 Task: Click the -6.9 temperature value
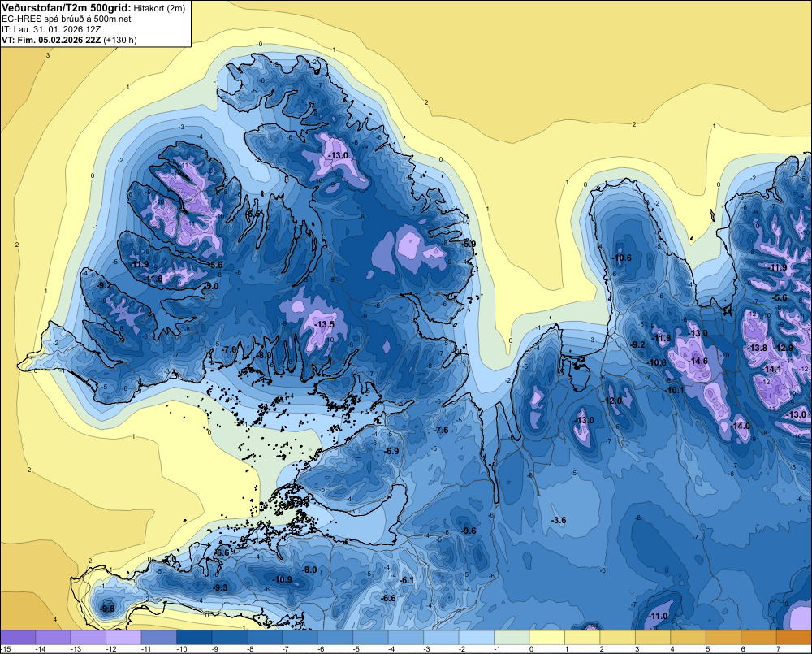[392, 452]
